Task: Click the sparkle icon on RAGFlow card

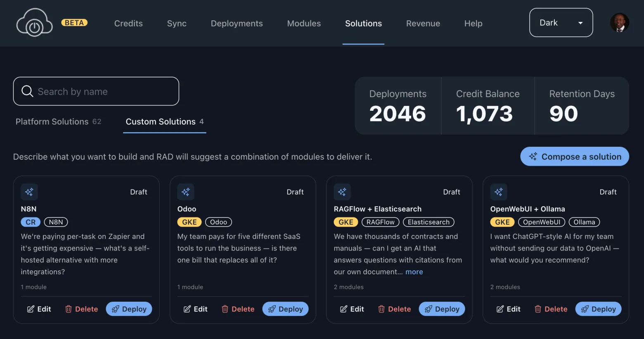Action: click(x=342, y=192)
